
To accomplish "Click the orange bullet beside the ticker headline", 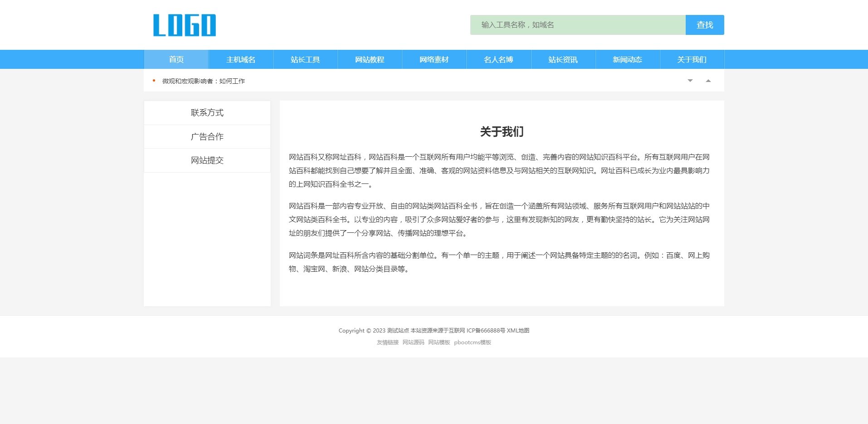I will click(154, 80).
